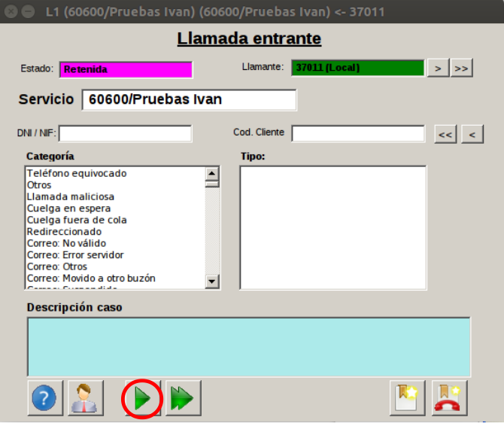Focus the Cod. Cliente input field
This screenshot has width=504, height=423.
coord(358,133)
